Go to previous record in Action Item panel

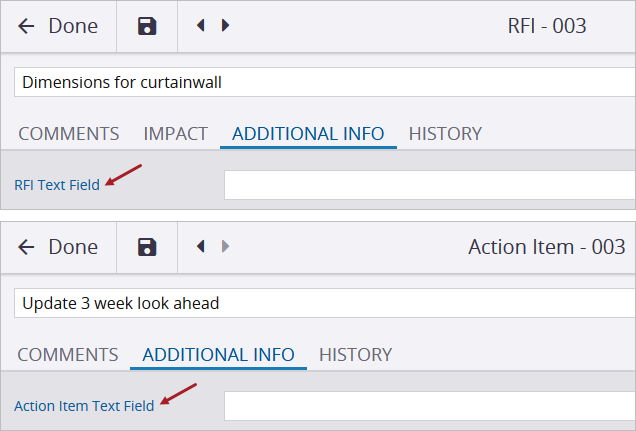click(x=201, y=247)
